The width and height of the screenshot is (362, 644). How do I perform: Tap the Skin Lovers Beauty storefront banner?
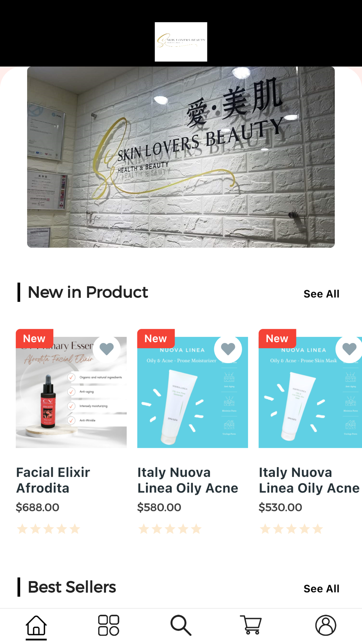(x=181, y=157)
